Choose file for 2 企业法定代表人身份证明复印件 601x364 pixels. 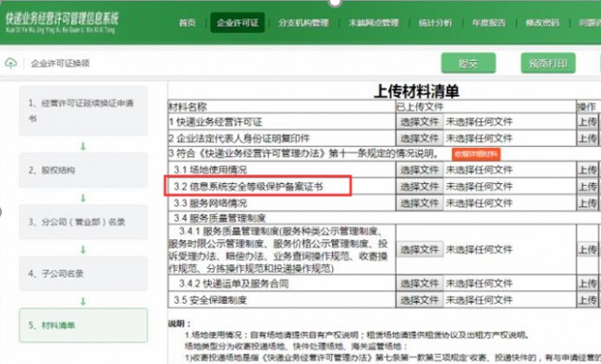click(420, 139)
